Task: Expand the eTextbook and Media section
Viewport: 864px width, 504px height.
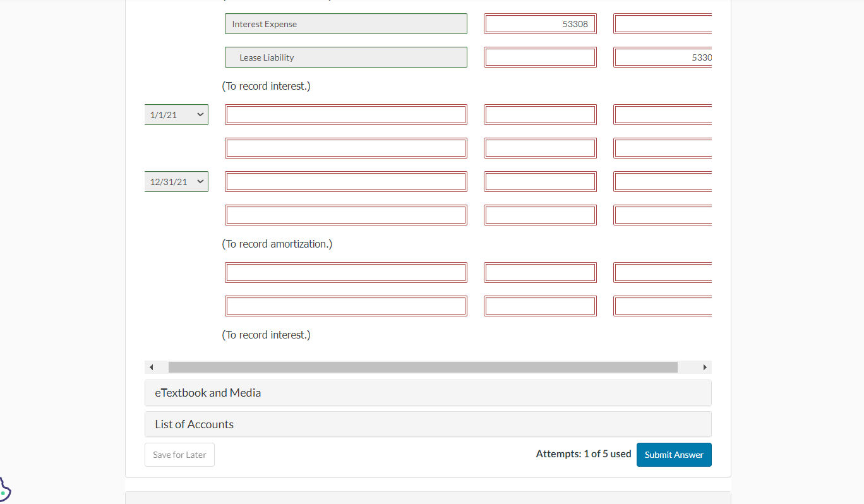Action: click(428, 392)
